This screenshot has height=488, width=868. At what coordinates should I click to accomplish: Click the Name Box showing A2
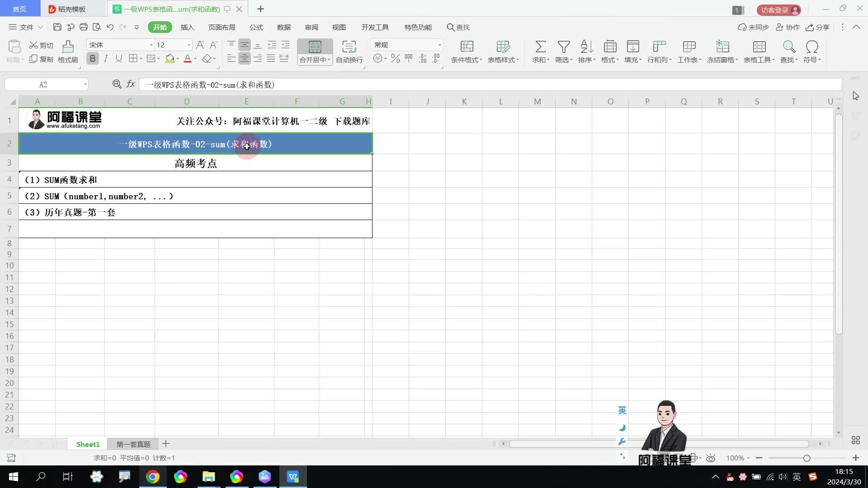tap(43, 84)
